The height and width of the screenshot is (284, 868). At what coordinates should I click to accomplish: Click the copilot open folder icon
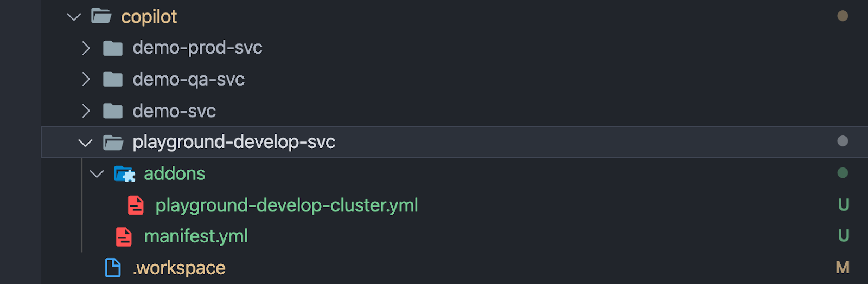(x=101, y=16)
